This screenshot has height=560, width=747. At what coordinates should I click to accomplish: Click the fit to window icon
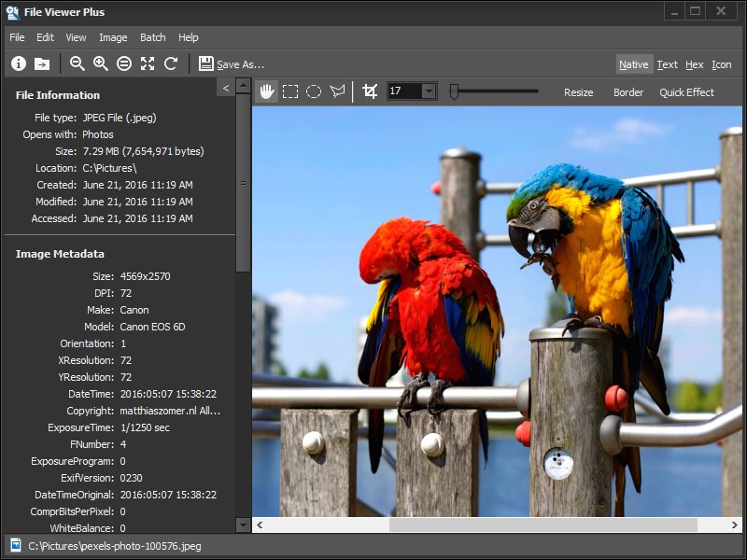coord(148,63)
